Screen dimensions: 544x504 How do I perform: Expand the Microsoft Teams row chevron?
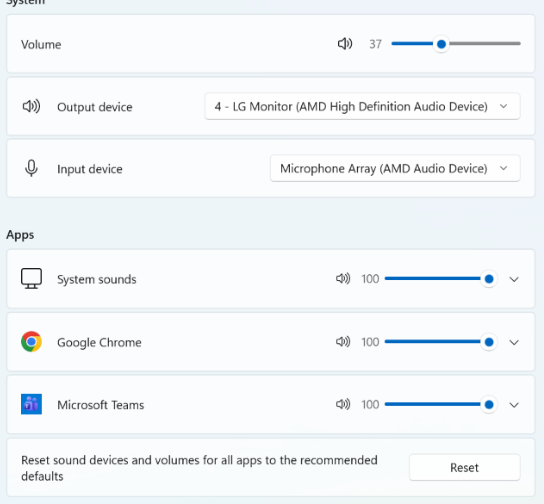pos(514,405)
